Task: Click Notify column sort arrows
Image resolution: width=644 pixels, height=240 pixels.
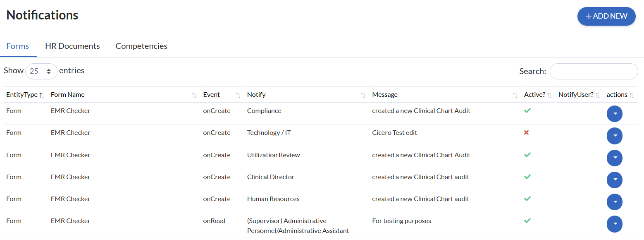Action: tap(363, 95)
